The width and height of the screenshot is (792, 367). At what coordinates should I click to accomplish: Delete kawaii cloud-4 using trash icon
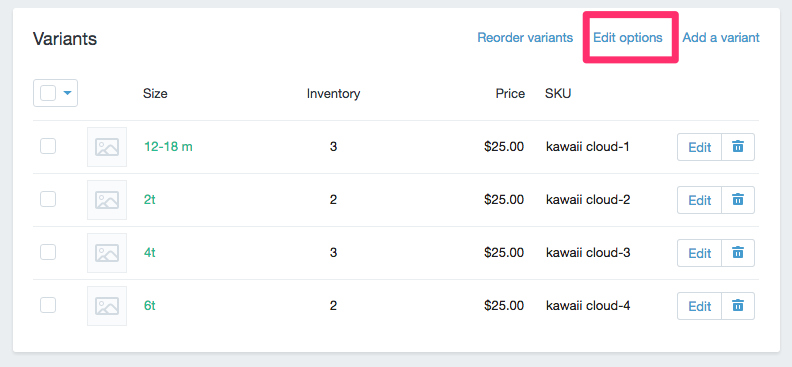click(x=738, y=306)
